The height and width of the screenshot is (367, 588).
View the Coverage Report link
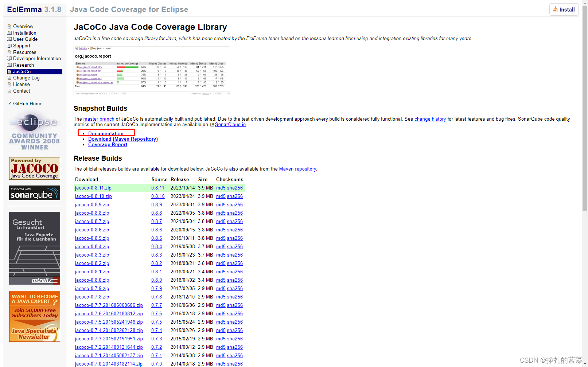(108, 144)
